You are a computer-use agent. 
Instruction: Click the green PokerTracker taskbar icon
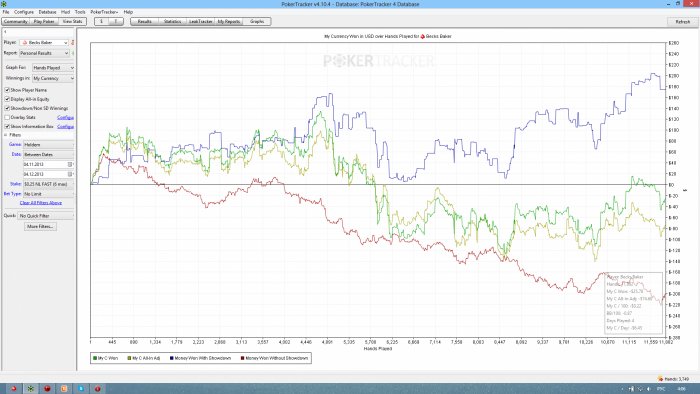[30, 389]
